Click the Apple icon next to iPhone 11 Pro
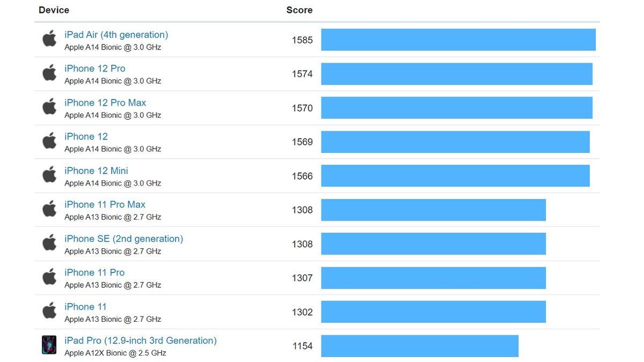This screenshot has height=362, width=644. [49, 277]
